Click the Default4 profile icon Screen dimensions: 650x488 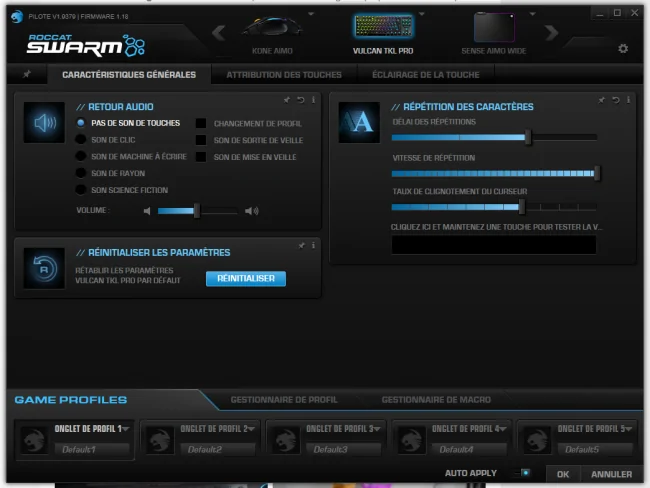coord(412,440)
